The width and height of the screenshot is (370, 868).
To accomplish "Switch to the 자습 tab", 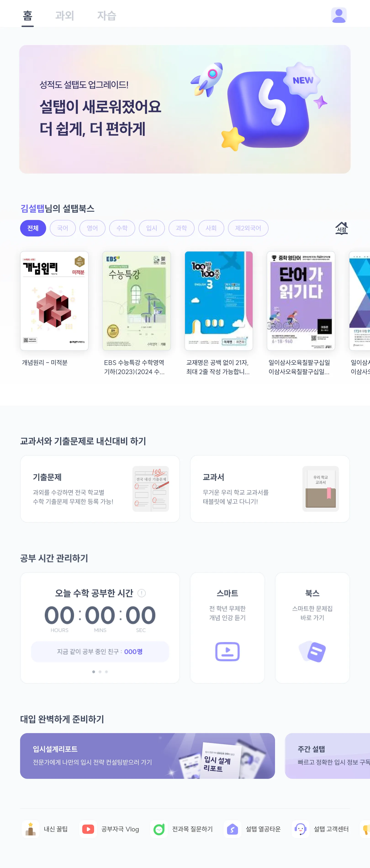I will coord(107,16).
